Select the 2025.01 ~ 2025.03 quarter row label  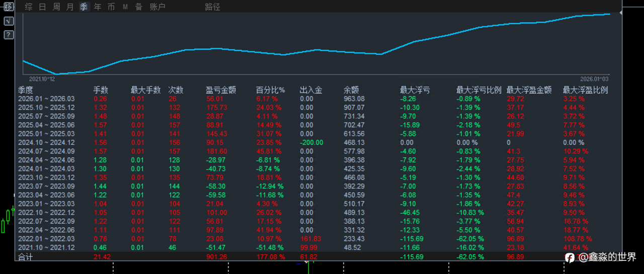[46, 134]
